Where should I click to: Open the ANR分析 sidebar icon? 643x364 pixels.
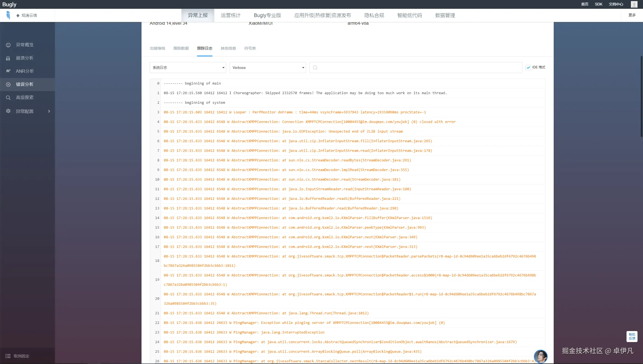point(8,71)
